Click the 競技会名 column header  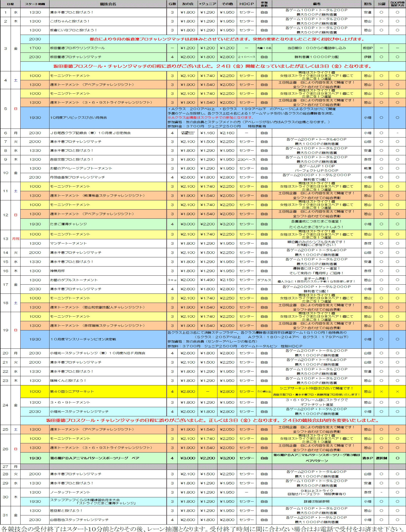pos(108,4)
